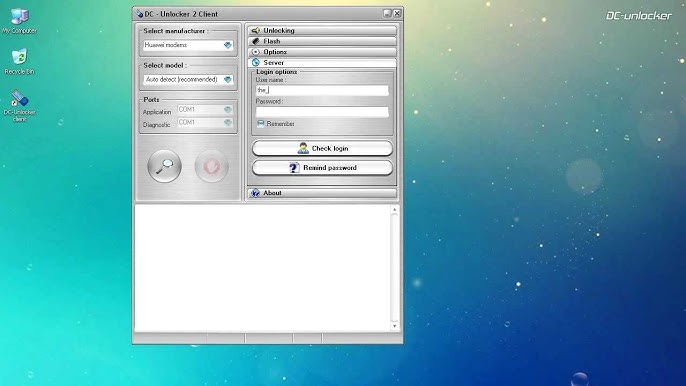686x386 pixels.
Task: Click the log area scrollbar down arrow
Action: (395, 326)
